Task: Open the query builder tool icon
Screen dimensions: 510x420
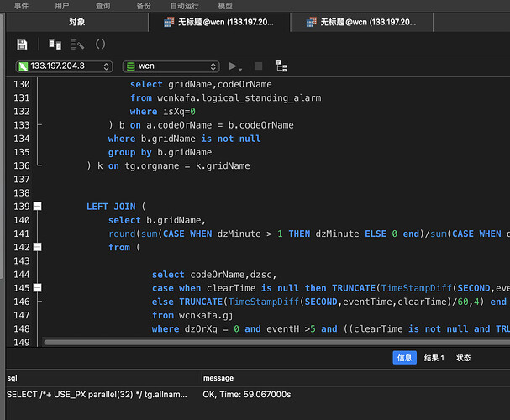Action: click(x=55, y=45)
